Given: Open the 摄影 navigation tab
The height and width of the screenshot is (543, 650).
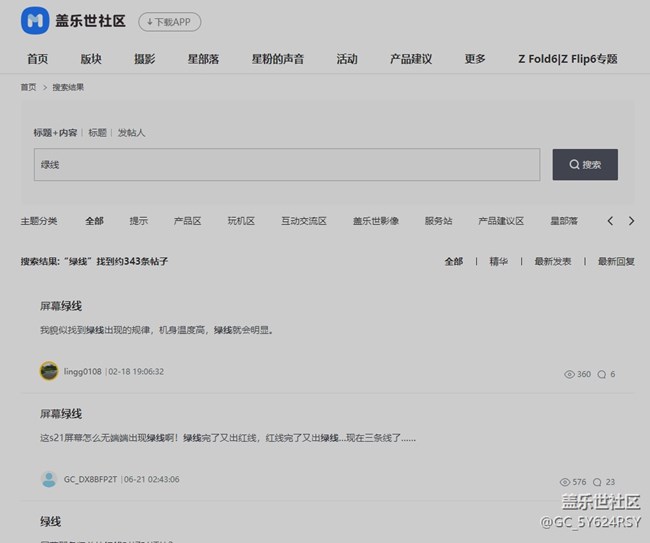Looking at the screenshot, I should click(x=145, y=59).
